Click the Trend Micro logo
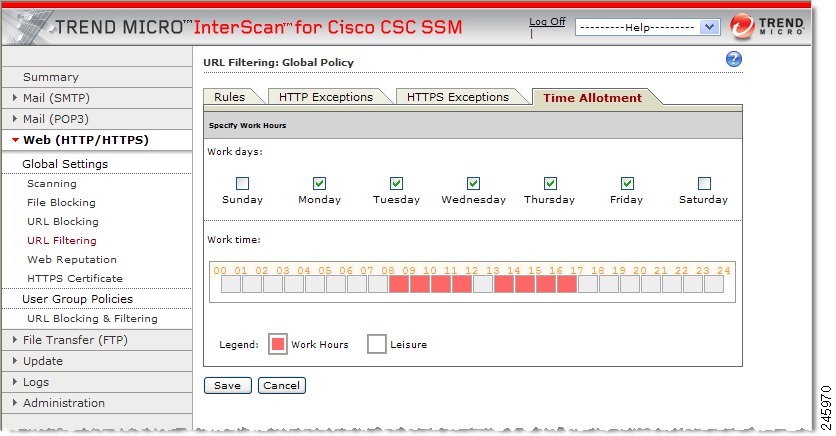The image size is (836, 436). tap(767, 26)
